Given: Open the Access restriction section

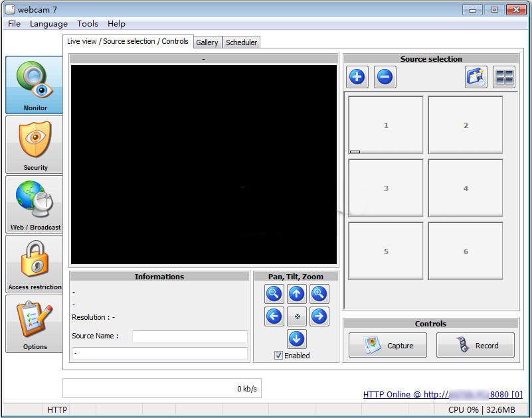Looking at the screenshot, I should coord(35,264).
